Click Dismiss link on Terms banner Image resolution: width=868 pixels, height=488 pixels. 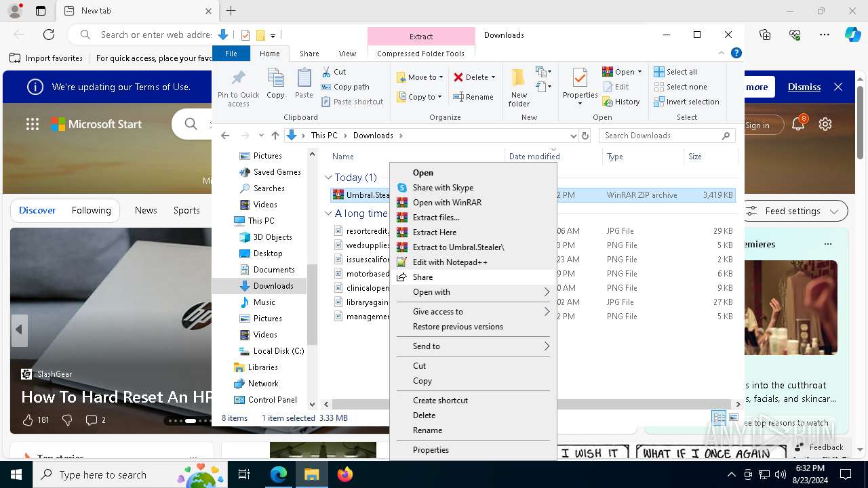click(x=804, y=87)
